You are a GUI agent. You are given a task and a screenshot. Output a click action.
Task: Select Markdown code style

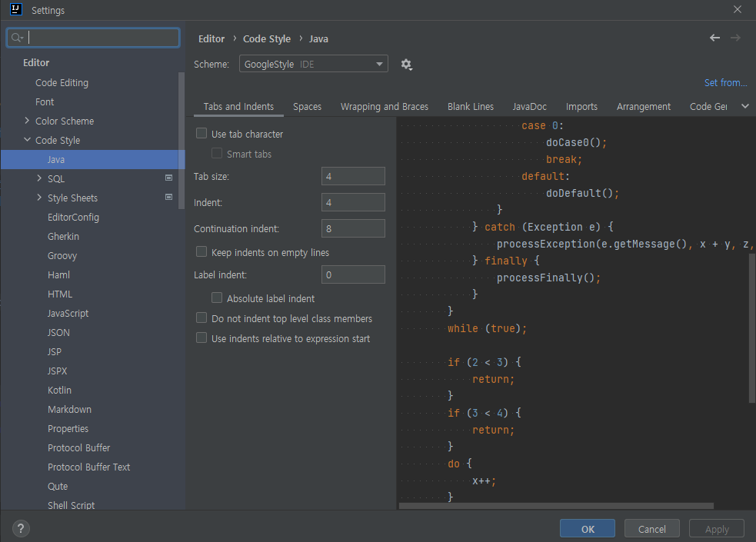(x=69, y=410)
